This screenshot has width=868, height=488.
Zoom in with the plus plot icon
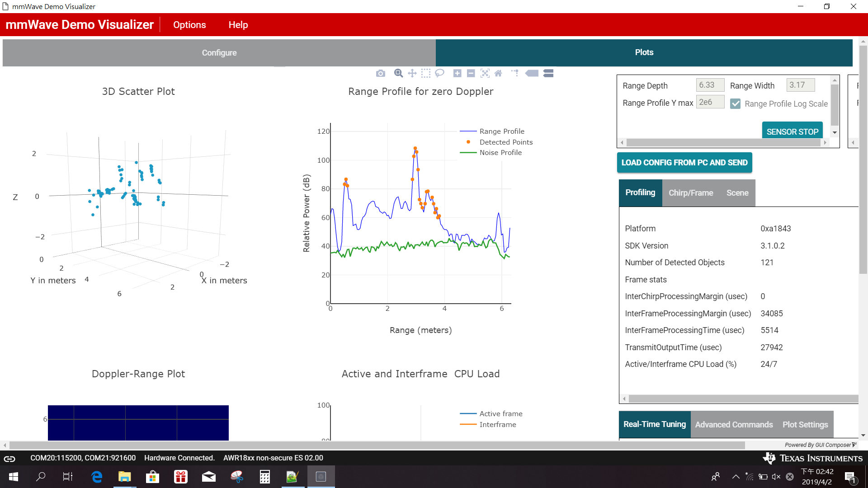[457, 73]
